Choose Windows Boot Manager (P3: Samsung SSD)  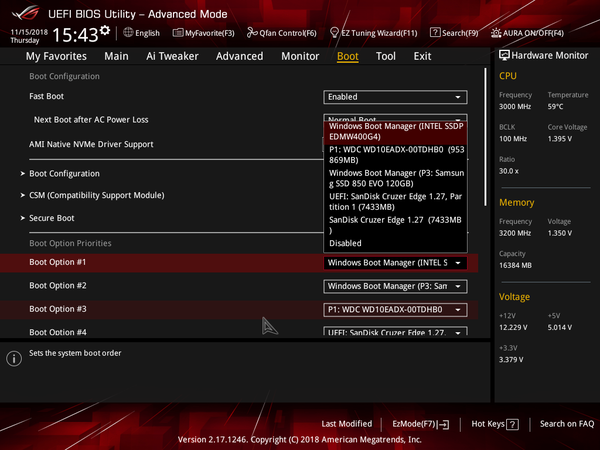coord(395,178)
